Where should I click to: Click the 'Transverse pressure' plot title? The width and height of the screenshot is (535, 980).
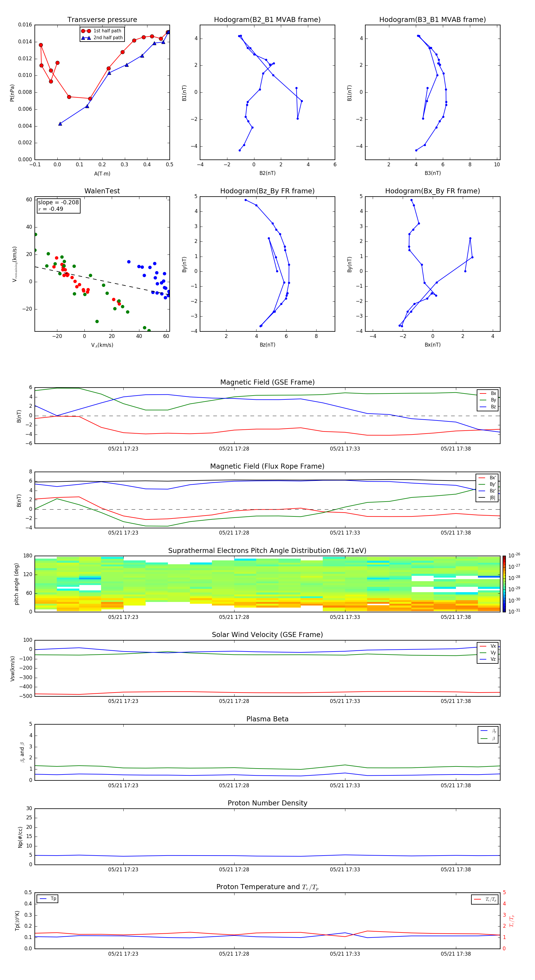[x=102, y=20]
